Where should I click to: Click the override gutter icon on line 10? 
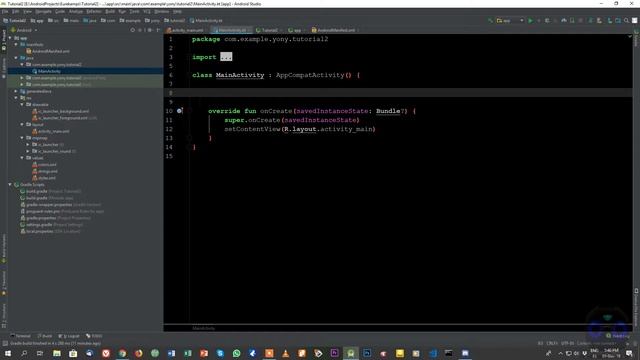click(179, 111)
